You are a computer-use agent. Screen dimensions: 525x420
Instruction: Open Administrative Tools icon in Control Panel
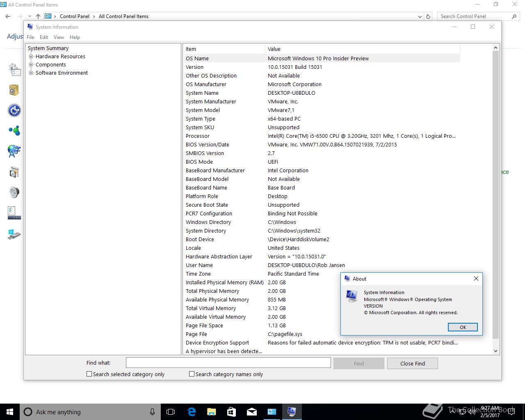pos(14,70)
